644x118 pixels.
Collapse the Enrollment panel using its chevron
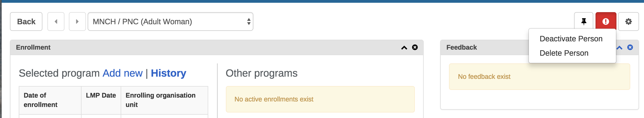pos(404,48)
